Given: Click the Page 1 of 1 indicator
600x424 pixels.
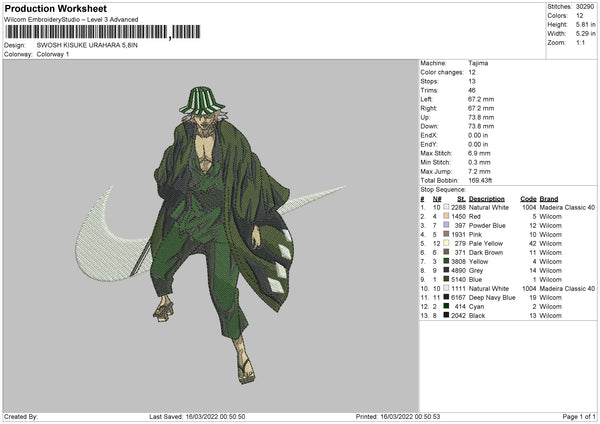Looking at the screenshot, I should pos(579,416).
